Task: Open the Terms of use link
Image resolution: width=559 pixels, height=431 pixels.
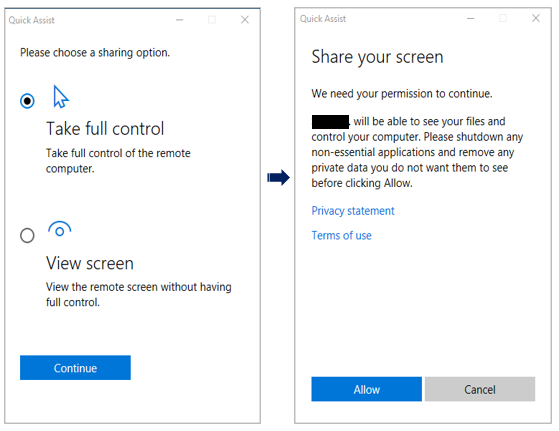Action: tap(342, 235)
